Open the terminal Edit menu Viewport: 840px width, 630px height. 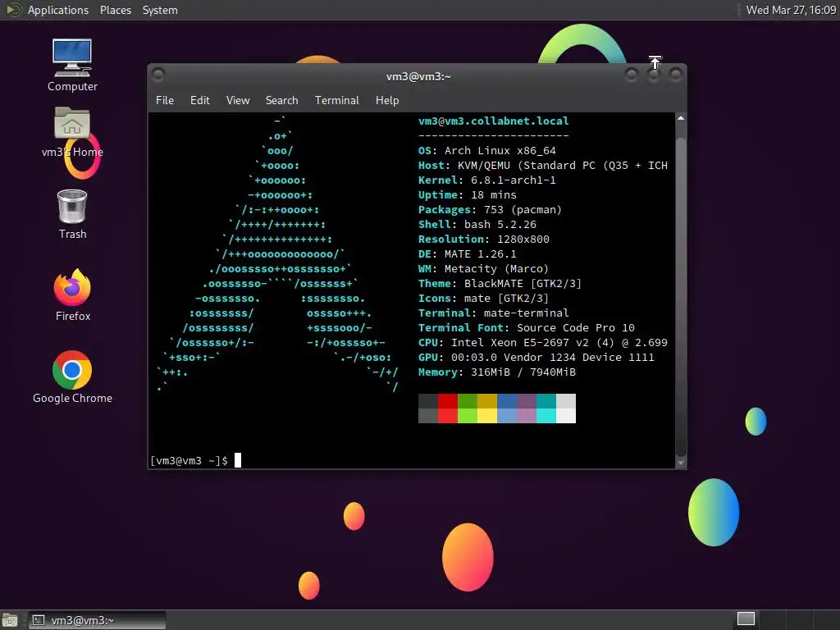pos(200,100)
